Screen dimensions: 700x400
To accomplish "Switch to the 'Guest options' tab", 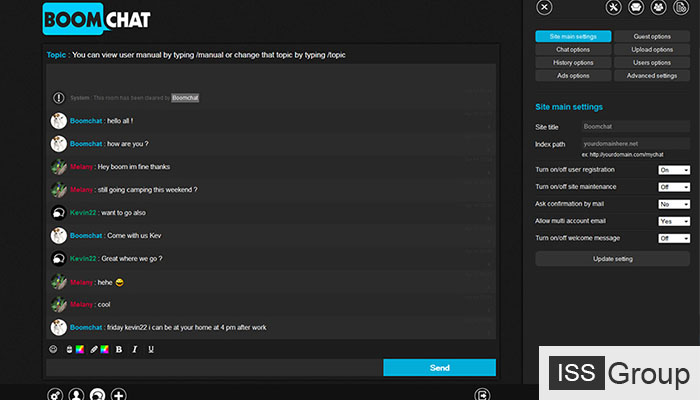I will (x=652, y=37).
